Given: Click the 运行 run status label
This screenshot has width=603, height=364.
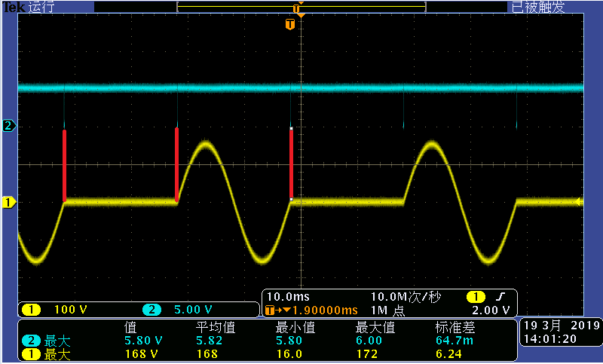Looking at the screenshot, I should (x=41, y=7).
